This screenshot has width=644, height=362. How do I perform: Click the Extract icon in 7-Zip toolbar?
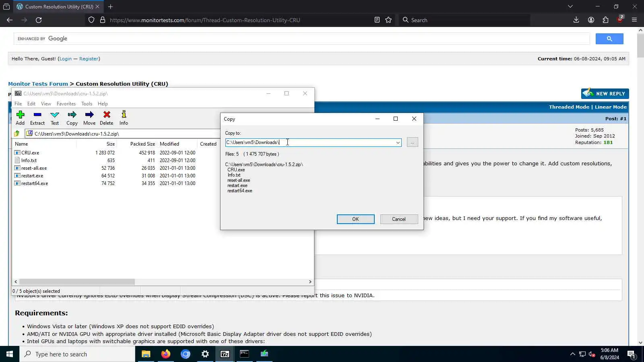[x=37, y=115]
